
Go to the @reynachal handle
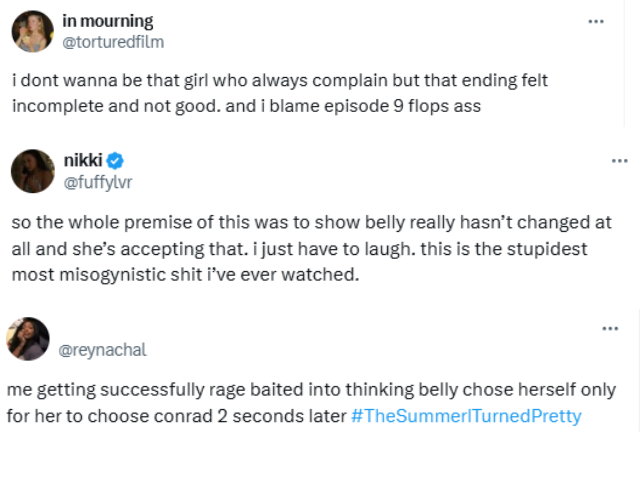coord(102,350)
